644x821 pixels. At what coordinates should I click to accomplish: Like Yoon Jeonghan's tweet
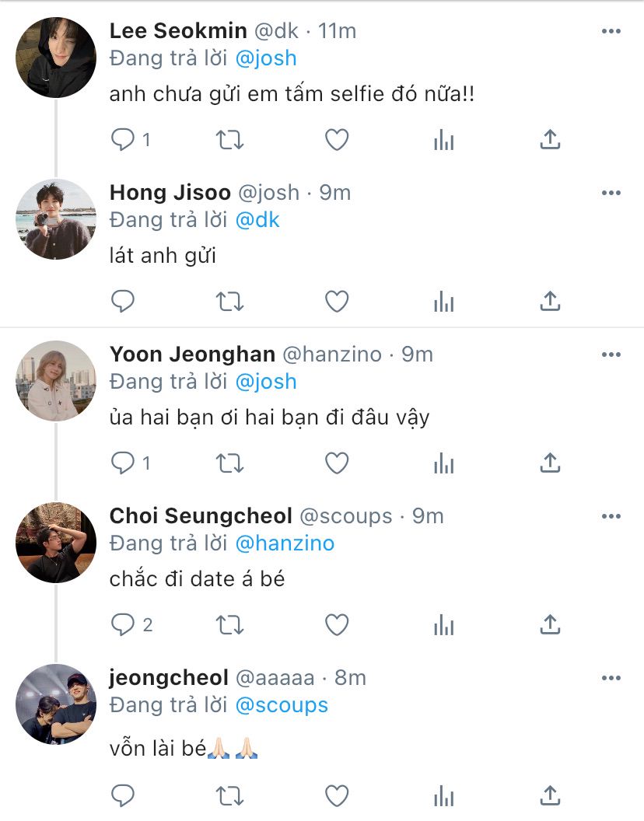tap(336, 463)
